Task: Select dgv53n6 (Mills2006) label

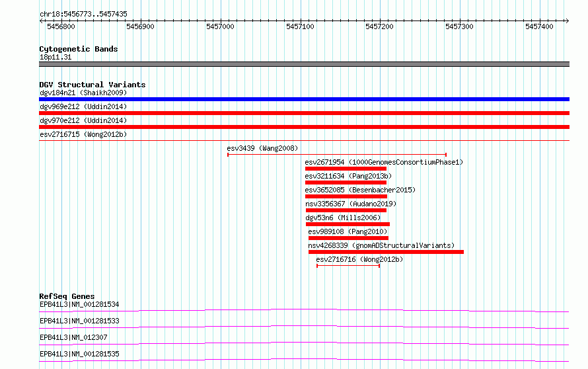Action: click(343, 218)
